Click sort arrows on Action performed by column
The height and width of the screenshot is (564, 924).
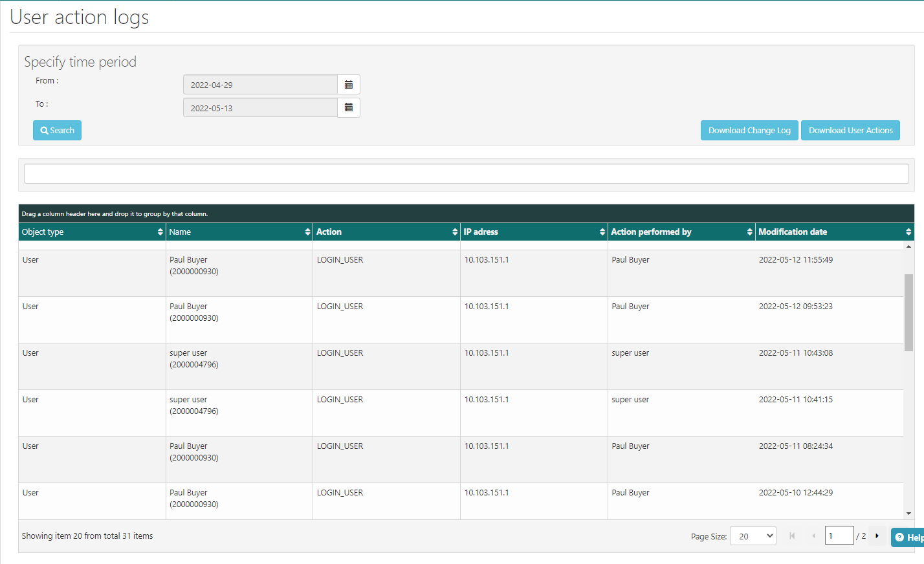click(x=749, y=232)
